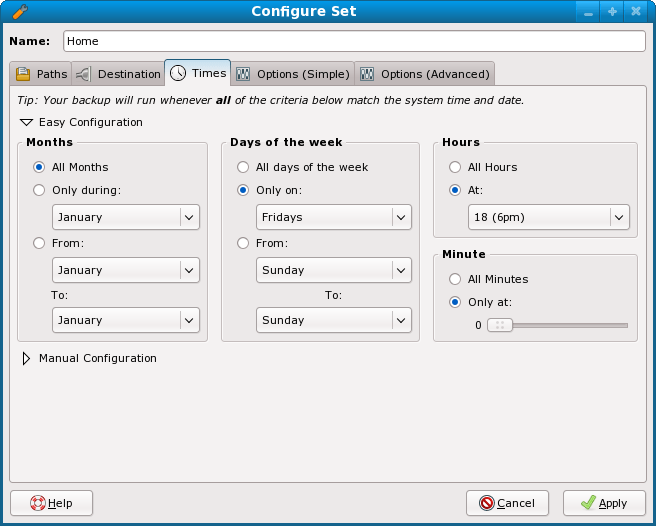Click the clock icon on Times tab
The width and height of the screenshot is (656, 526).
point(178,73)
